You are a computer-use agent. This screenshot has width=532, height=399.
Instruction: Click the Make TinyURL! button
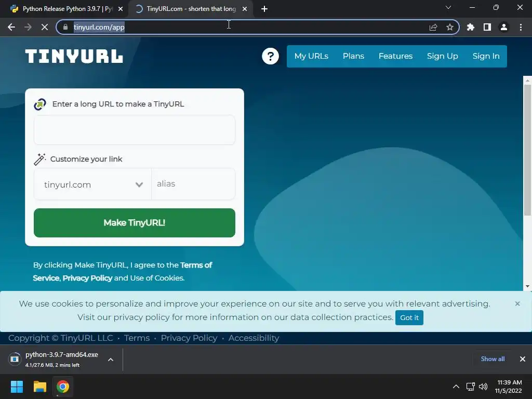click(135, 223)
